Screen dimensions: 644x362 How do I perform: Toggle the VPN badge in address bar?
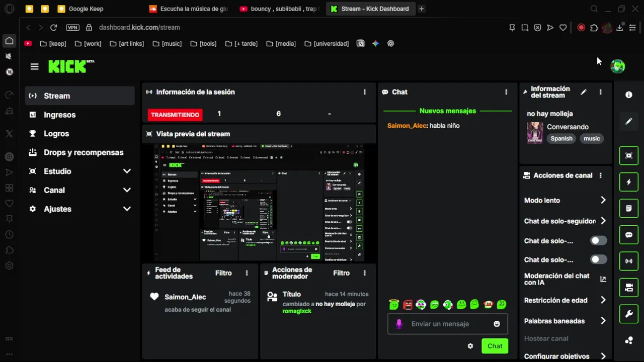73,28
